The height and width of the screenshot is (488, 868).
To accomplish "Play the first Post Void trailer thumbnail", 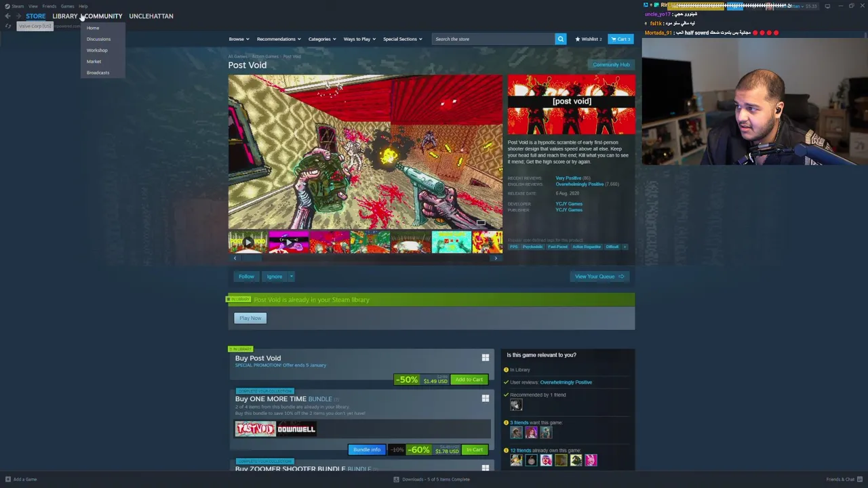I will click(x=248, y=242).
